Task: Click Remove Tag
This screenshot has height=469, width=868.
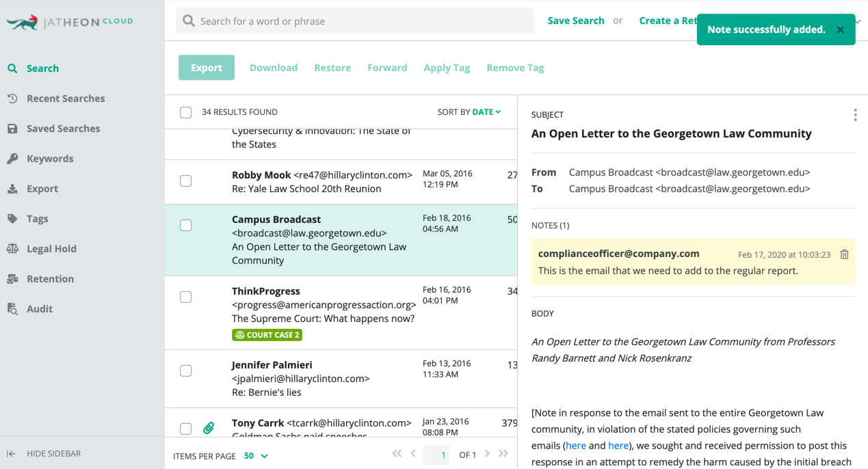Action: click(515, 68)
